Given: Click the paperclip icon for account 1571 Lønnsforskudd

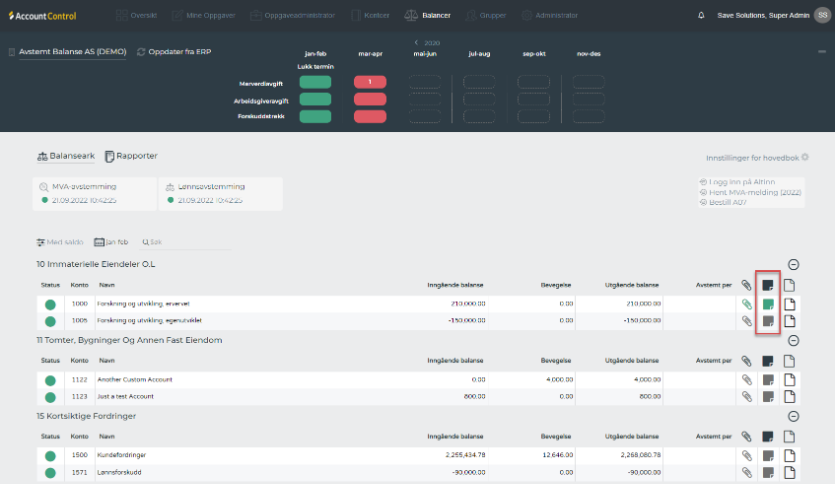Looking at the screenshot, I should tap(746, 471).
